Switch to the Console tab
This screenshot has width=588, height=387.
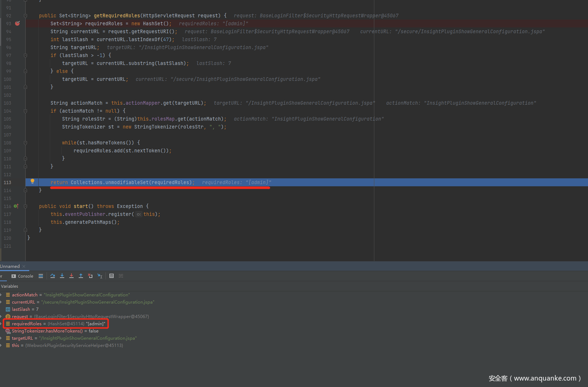pos(23,276)
